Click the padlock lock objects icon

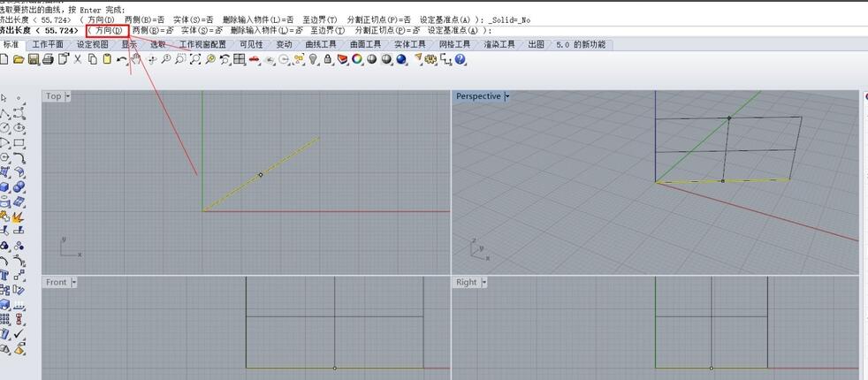pos(328,59)
